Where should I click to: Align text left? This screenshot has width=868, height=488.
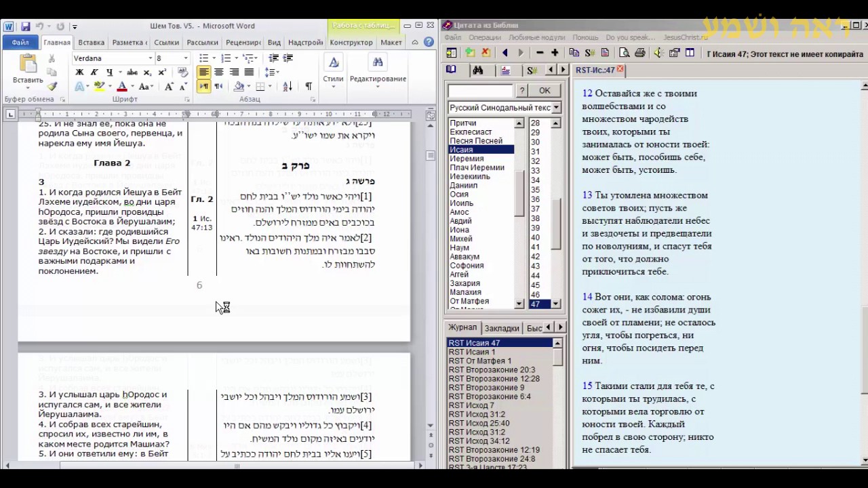point(203,72)
